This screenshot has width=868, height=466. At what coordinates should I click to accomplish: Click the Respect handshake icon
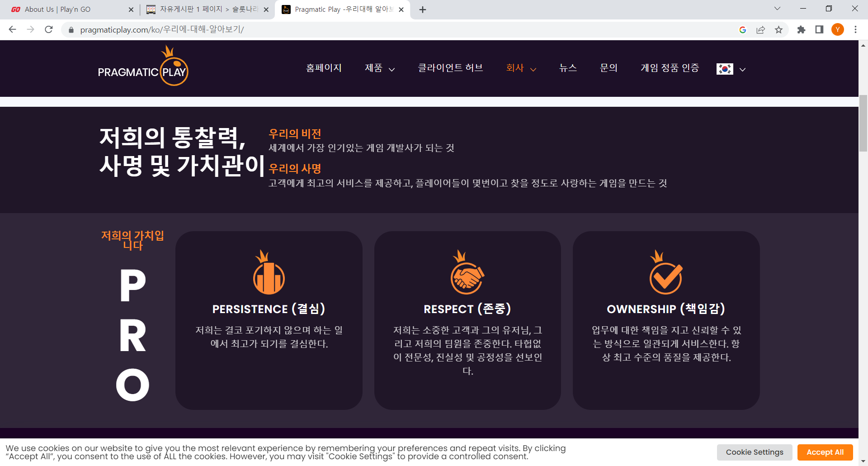click(467, 272)
